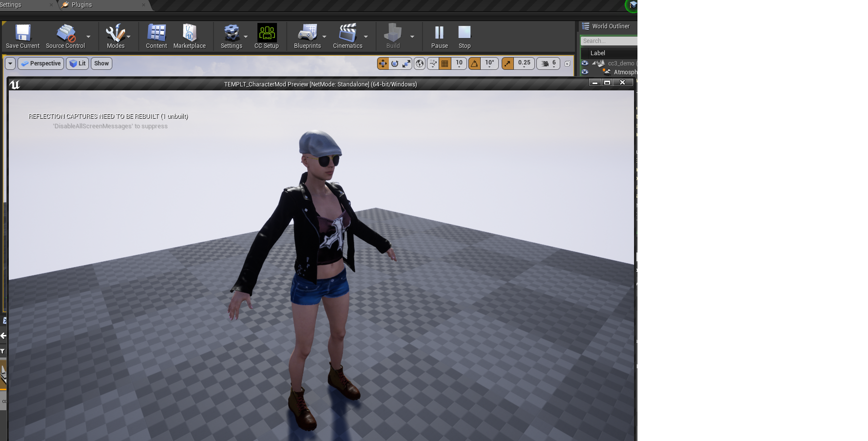
Task: Open the Marketplace from the toolbar
Action: click(190, 36)
